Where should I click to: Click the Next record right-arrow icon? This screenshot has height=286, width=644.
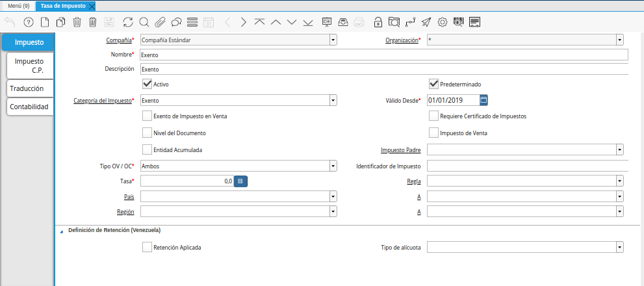[x=243, y=22]
